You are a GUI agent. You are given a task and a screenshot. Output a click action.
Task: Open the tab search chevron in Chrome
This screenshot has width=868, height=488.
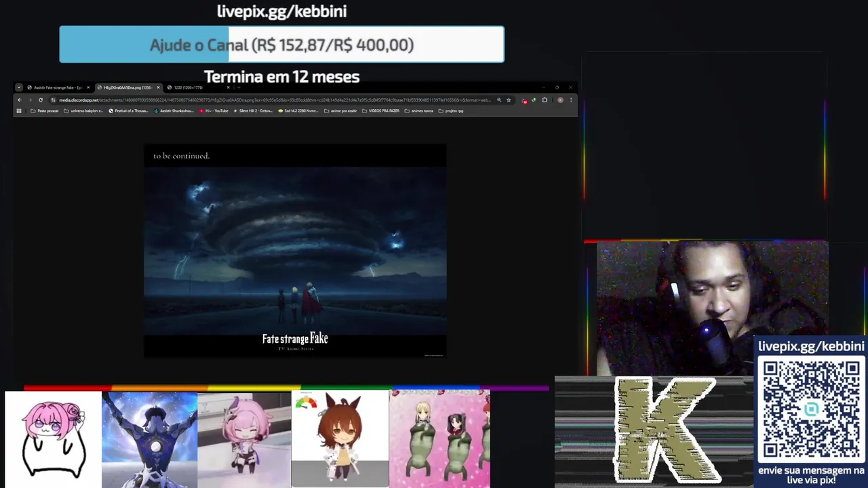[x=19, y=87]
